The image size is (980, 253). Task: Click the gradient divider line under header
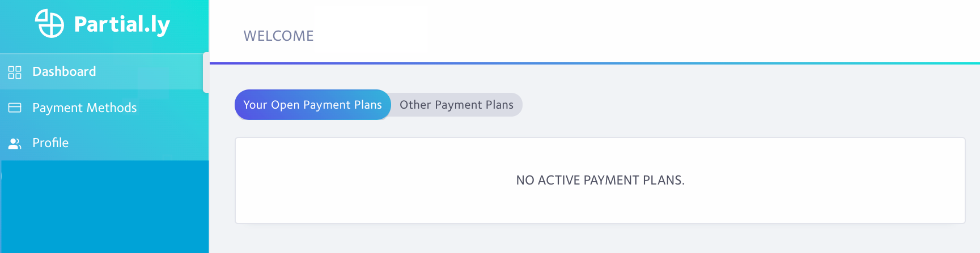(595, 63)
